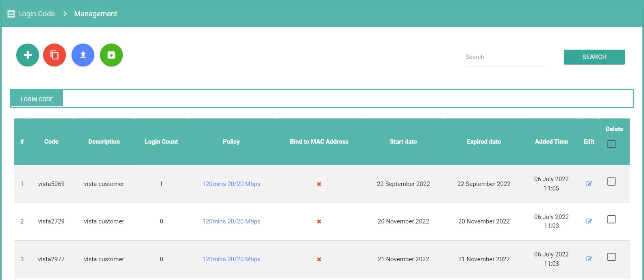
Task: Click the start date 22 September 2022
Action: point(403,184)
